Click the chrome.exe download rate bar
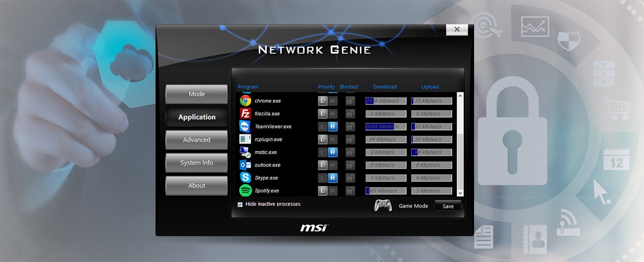 pos(386,101)
